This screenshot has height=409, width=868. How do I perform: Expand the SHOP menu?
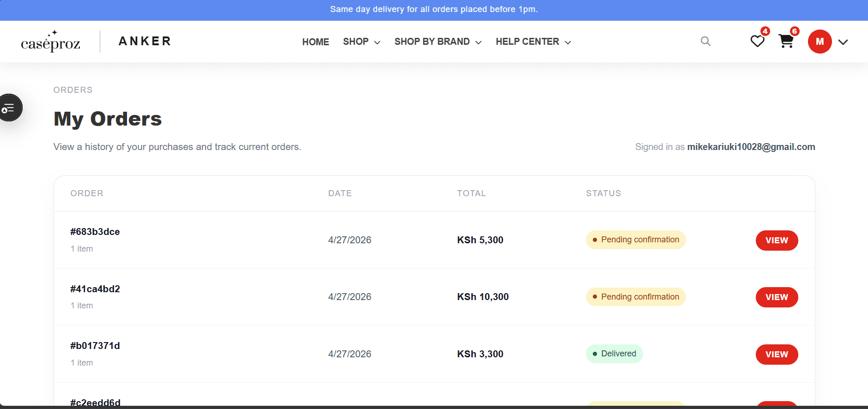[x=362, y=42]
